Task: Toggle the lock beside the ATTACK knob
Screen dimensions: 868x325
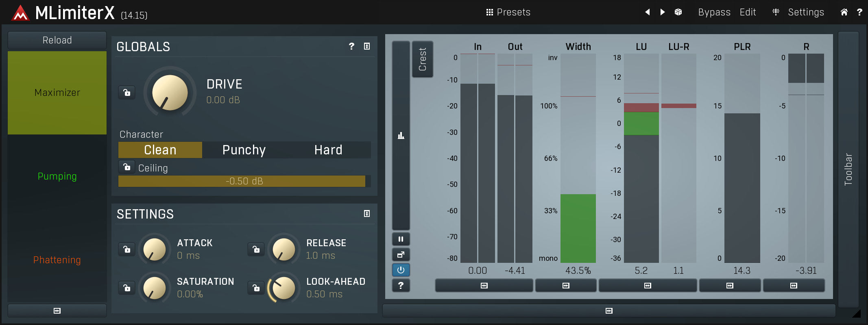Action: pyautogui.click(x=126, y=249)
